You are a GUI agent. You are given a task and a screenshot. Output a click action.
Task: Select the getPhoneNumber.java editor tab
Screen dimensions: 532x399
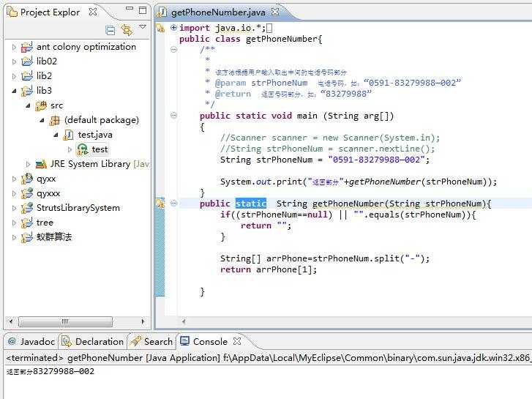point(218,12)
